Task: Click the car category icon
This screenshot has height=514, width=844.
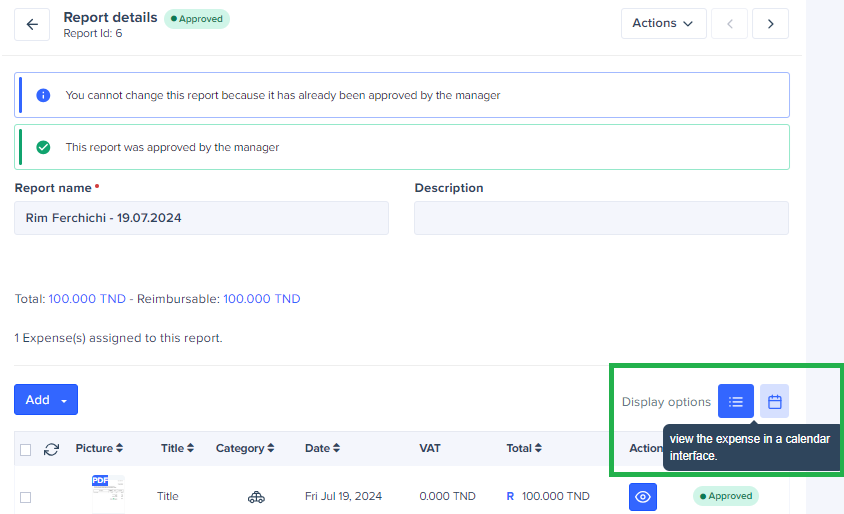Action: coord(256,497)
